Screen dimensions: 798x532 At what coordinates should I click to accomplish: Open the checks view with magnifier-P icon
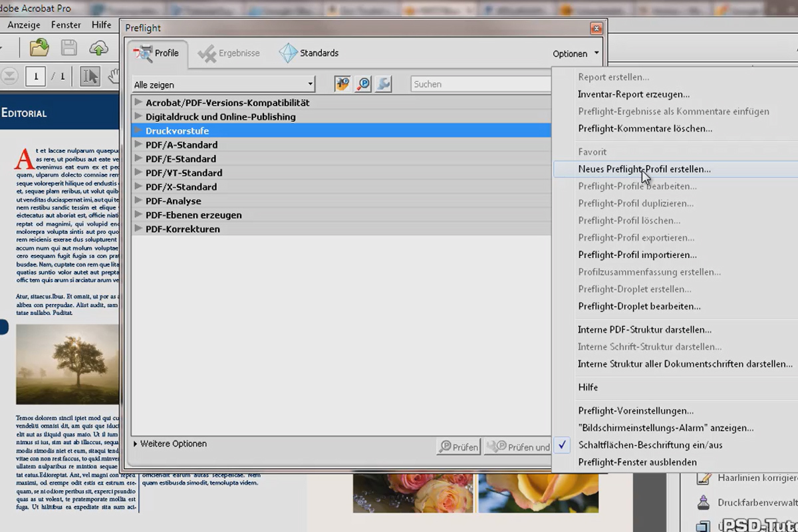(362, 84)
